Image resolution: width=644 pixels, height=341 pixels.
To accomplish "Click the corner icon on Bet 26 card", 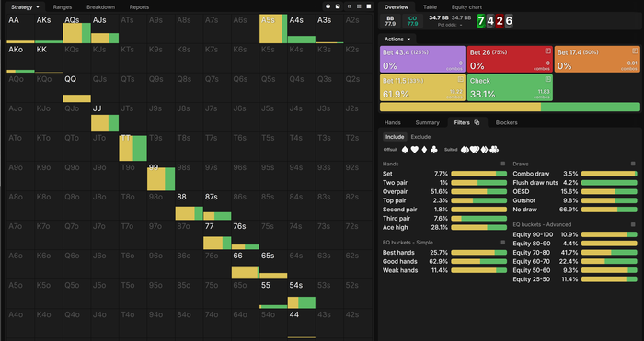I will [548, 51].
